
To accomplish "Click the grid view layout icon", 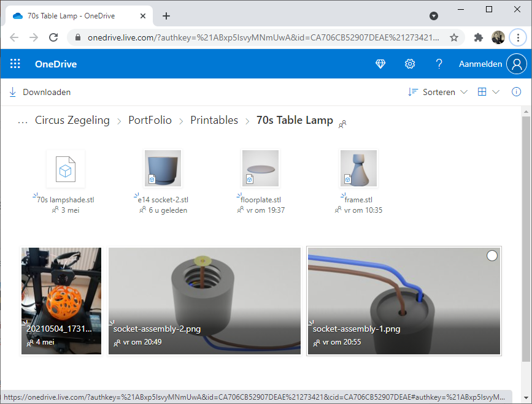I will click(x=482, y=91).
